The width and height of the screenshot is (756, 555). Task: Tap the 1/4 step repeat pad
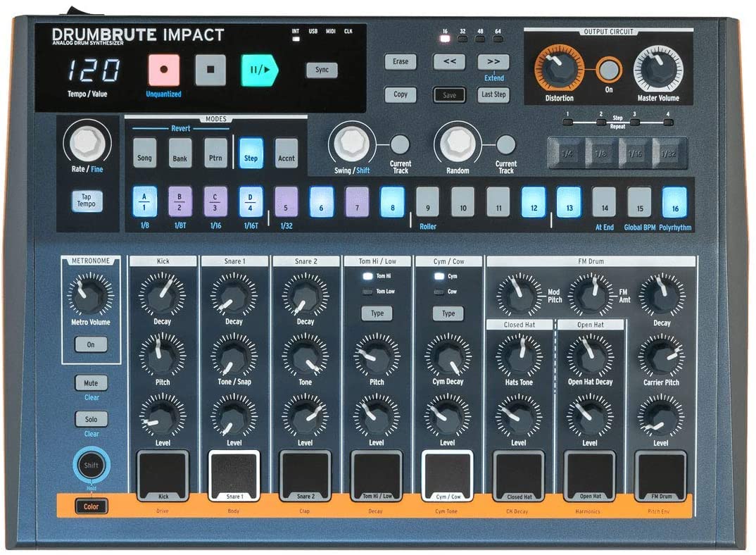click(x=567, y=154)
